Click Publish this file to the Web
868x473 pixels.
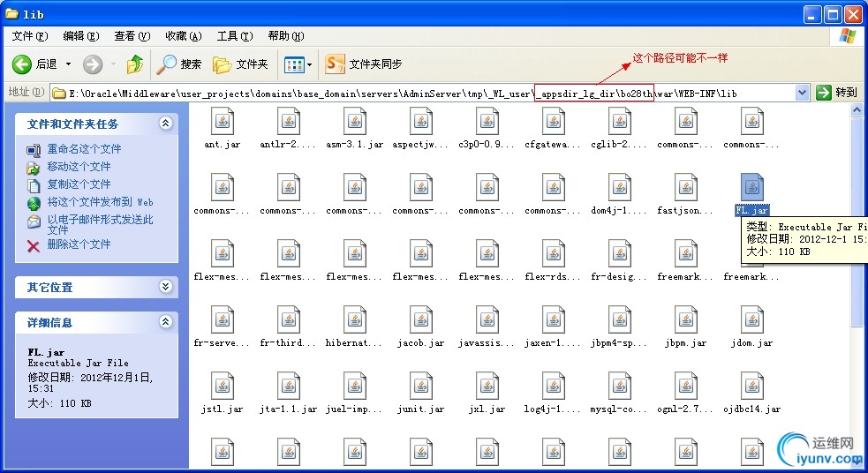100,202
